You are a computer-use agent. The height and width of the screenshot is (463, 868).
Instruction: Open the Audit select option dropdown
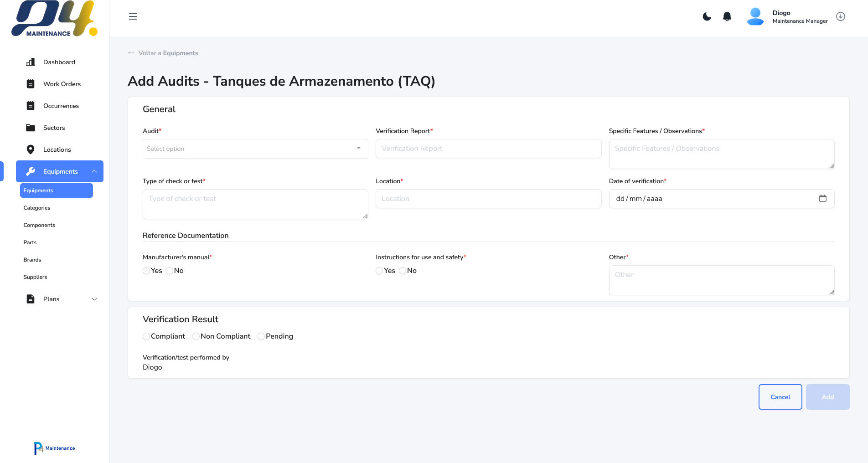(255, 149)
